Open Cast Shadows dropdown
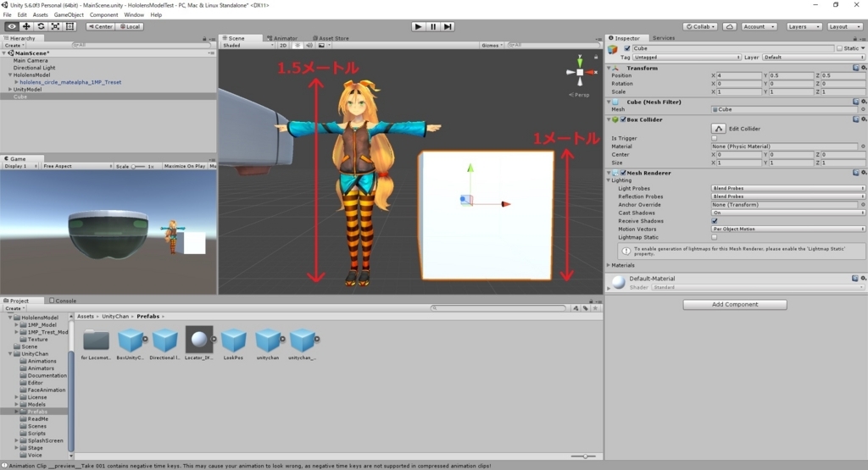 787,213
